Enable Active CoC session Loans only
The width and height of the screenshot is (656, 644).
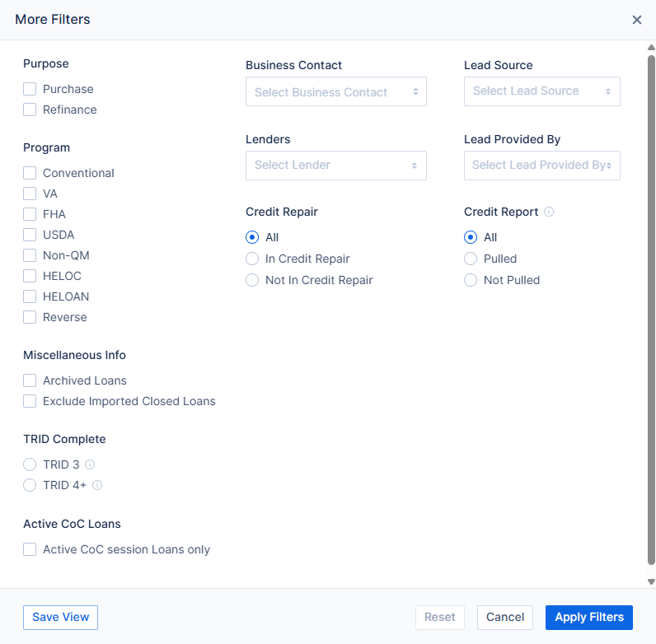coord(30,549)
